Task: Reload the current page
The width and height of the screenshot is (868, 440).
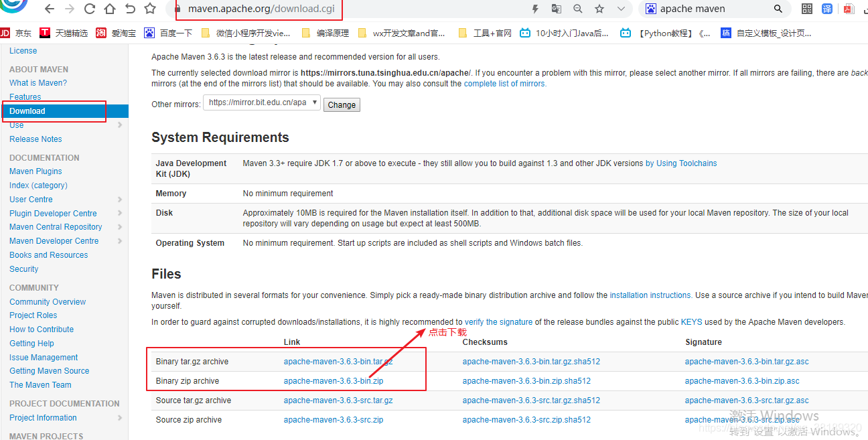Action: 90,9
